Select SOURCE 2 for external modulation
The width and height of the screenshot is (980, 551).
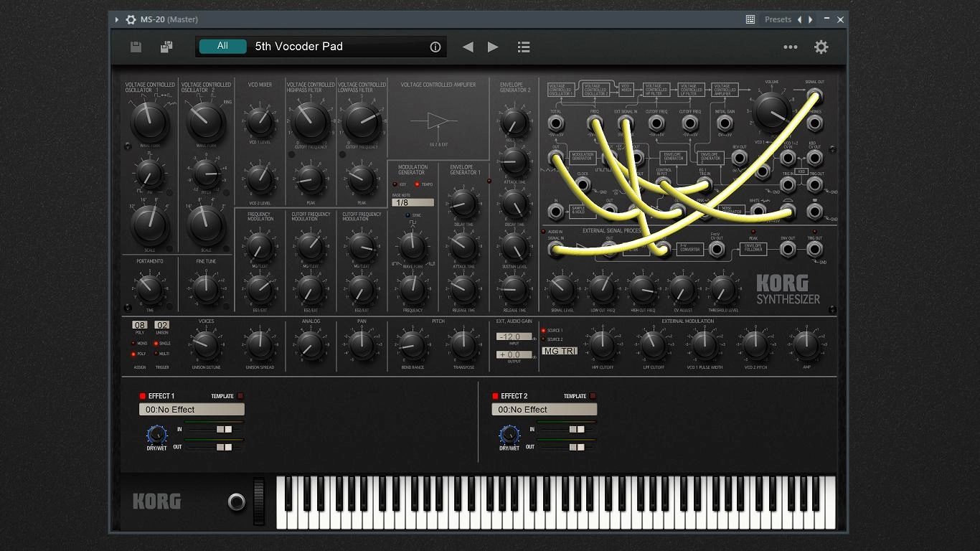543,339
